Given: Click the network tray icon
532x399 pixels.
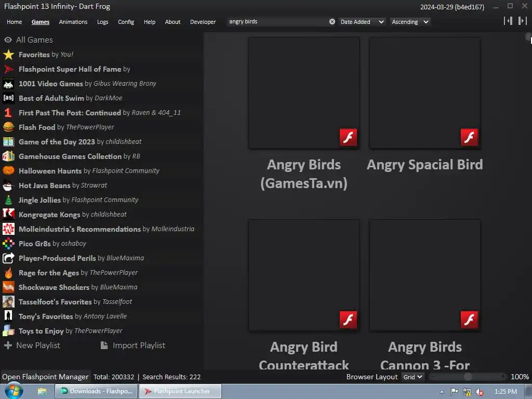Looking at the screenshot, I should click(467, 392).
